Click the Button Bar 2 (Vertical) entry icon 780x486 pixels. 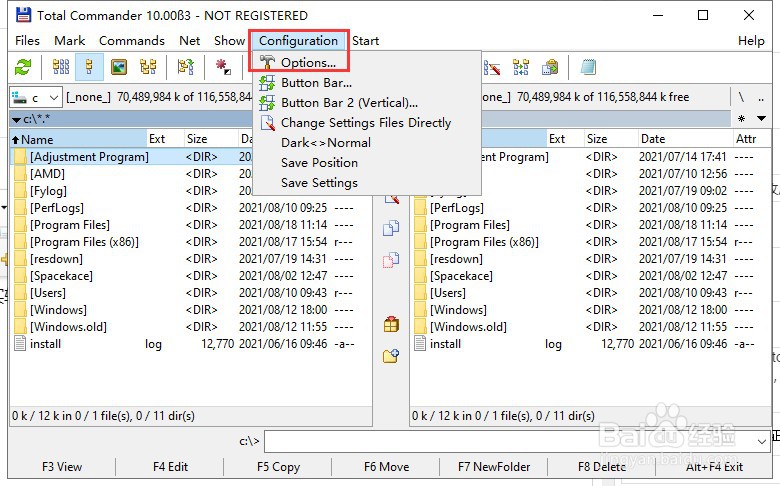click(x=267, y=102)
